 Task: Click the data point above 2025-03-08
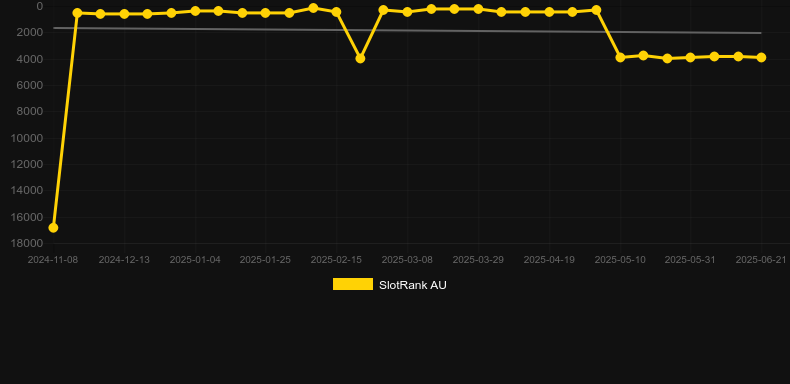click(407, 12)
